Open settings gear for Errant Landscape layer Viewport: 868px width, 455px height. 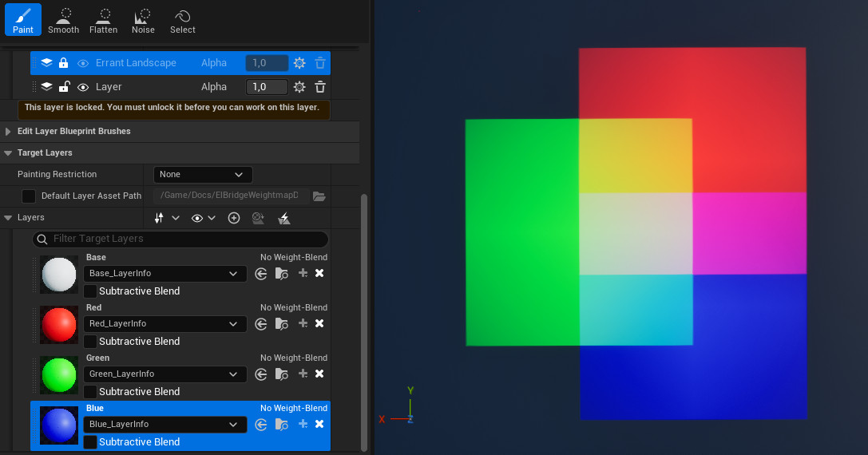[x=299, y=63]
